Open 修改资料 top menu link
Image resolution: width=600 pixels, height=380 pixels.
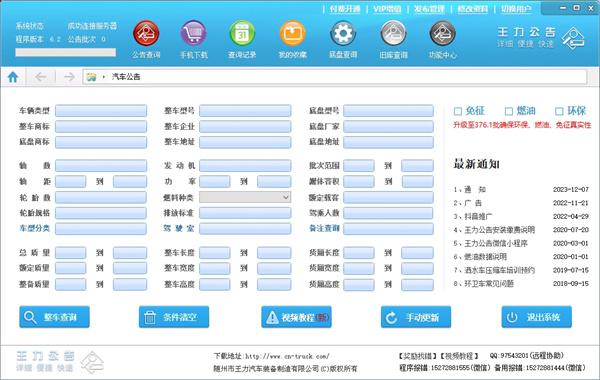click(473, 9)
